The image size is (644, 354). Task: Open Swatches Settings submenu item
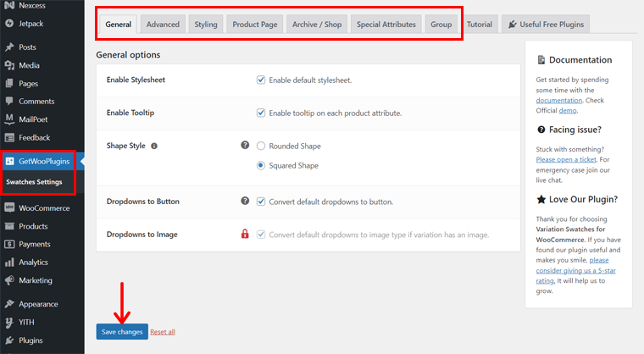coord(34,181)
